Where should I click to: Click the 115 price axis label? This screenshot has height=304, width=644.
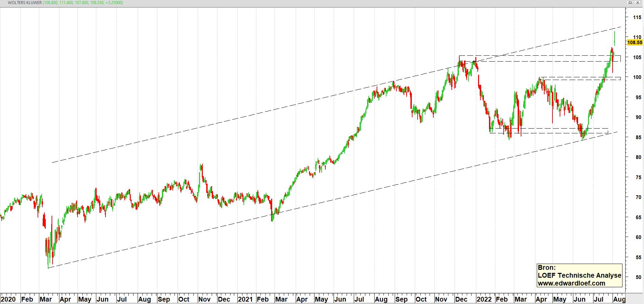637,17
